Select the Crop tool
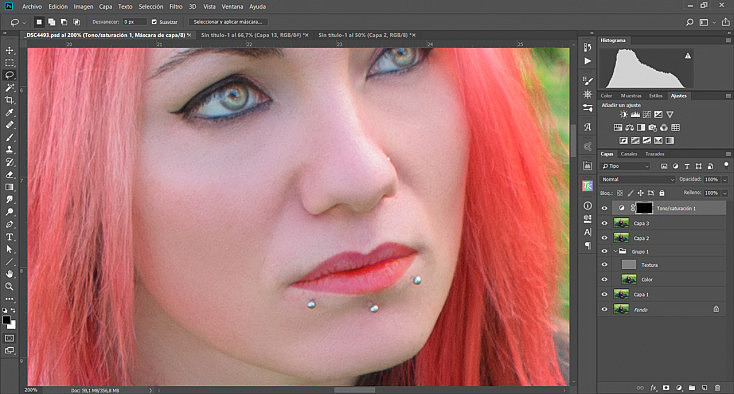The height and width of the screenshot is (394, 734). point(9,100)
